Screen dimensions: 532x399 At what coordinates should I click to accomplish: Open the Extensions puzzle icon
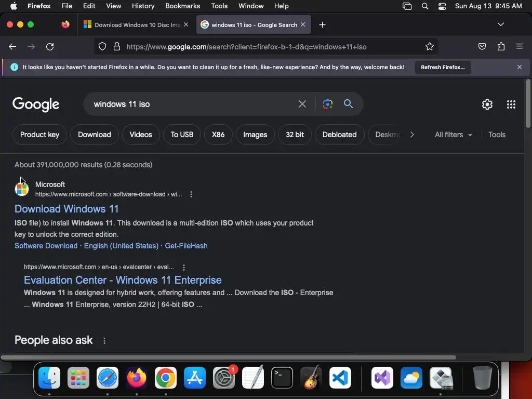[501, 46]
